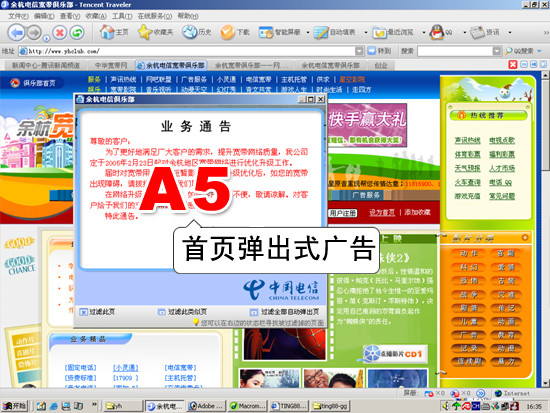
Task: Open the address bar URL dropdown
Action: click(x=360, y=51)
